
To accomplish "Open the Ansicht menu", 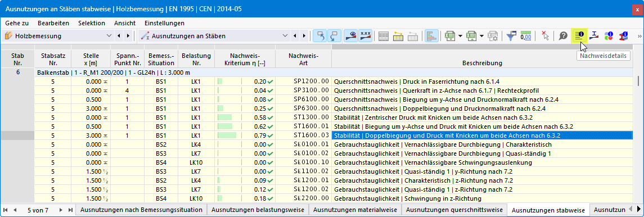I will tap(125, 23).
